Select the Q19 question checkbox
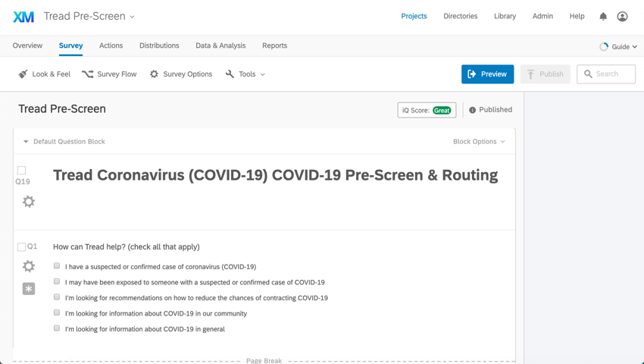This screenshot has height=364, width=644. tap(21, 171)
